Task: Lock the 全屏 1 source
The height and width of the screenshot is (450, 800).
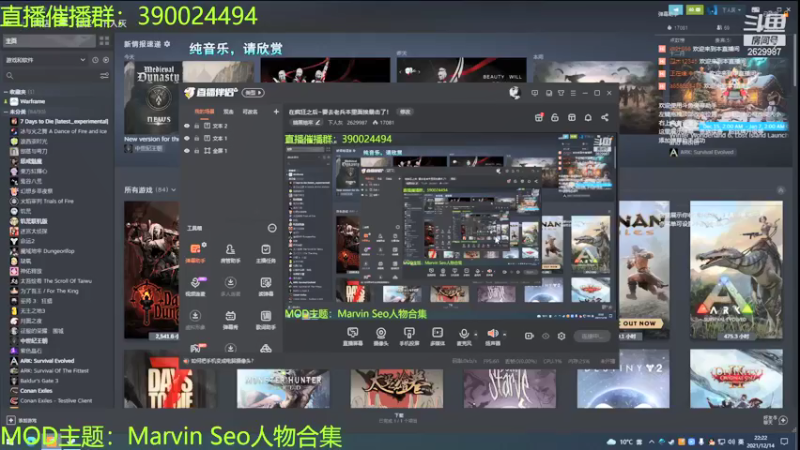Action: point(196,151)
